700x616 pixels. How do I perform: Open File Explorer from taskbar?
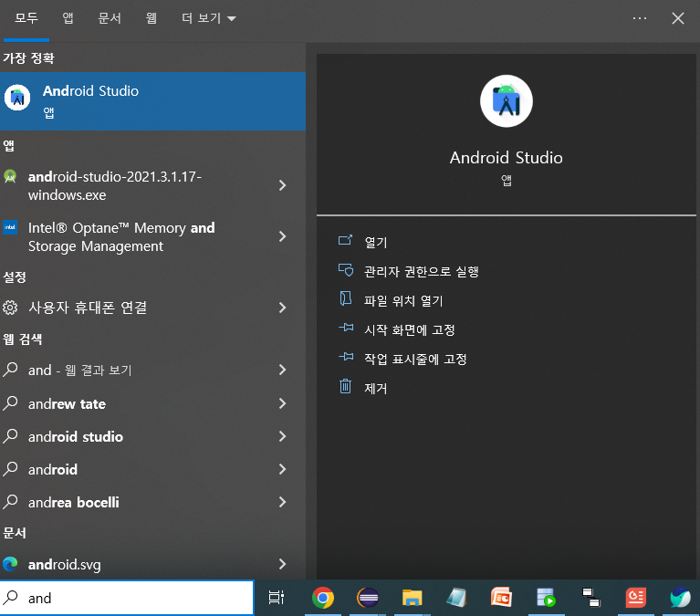point(412,598)
